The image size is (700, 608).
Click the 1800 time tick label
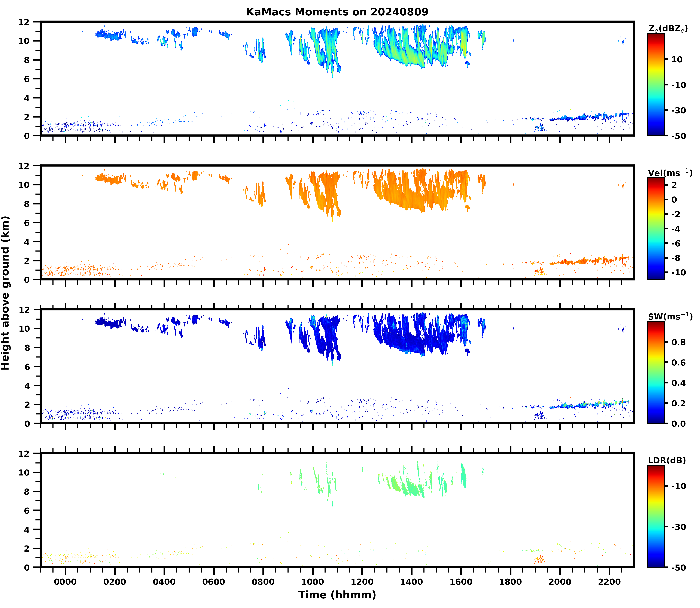(510, 582)
